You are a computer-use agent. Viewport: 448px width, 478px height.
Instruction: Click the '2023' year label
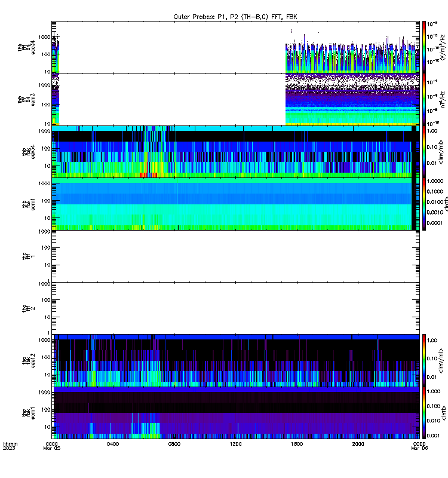point(9,448)
